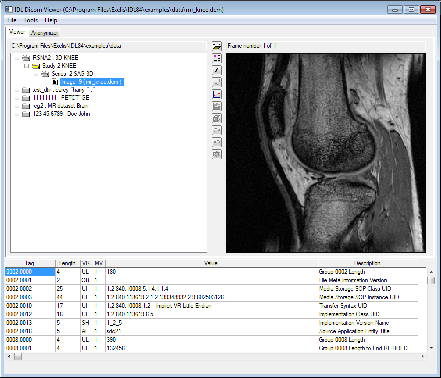Click the second-to-last grayed toolbar icon
The height and width of the screenshot is (378, 441).
[x=217, y=142]
